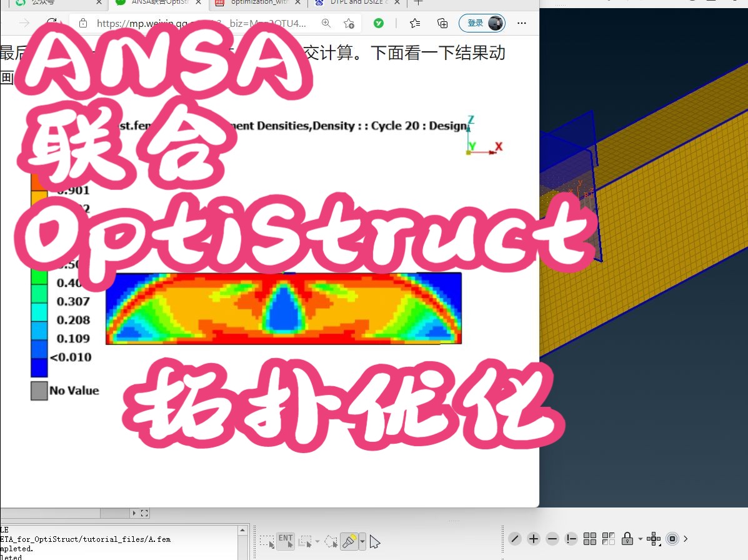Activate the ANSA highlight flashlight tool
The height and width of the screenshot is (560, 748).
point(349,541)
